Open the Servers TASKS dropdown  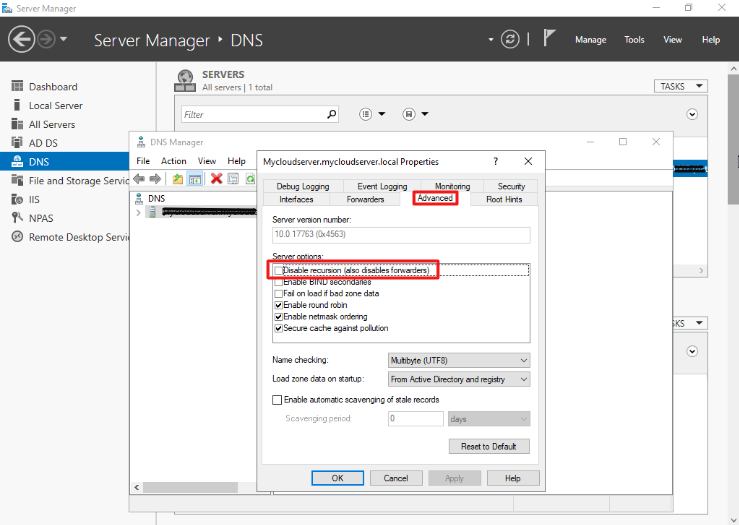681,86
